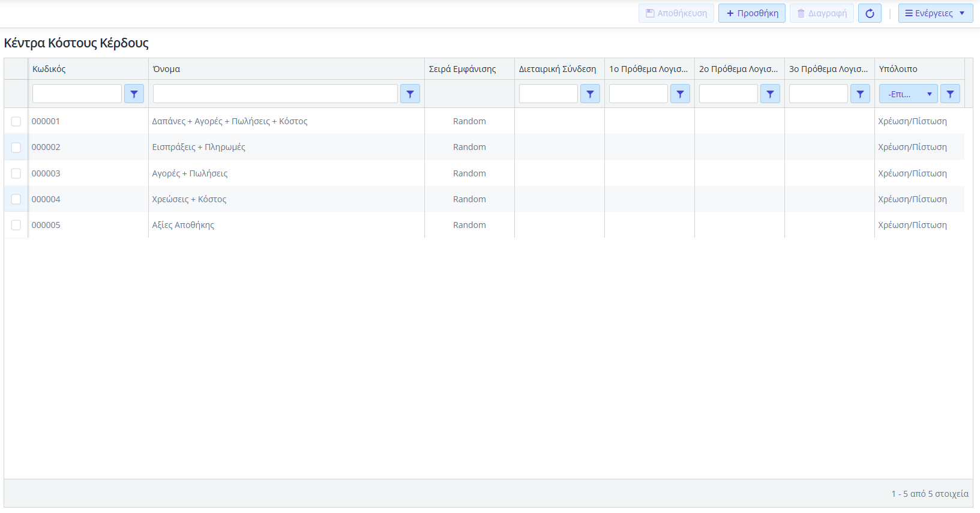Click the filter icon for Κωδικός column

coord(134,94)
